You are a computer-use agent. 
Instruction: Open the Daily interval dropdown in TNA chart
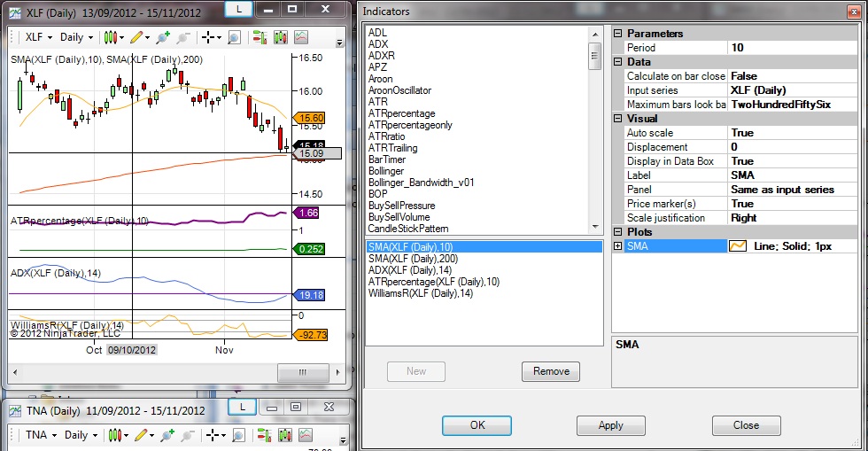pos(81,435)
